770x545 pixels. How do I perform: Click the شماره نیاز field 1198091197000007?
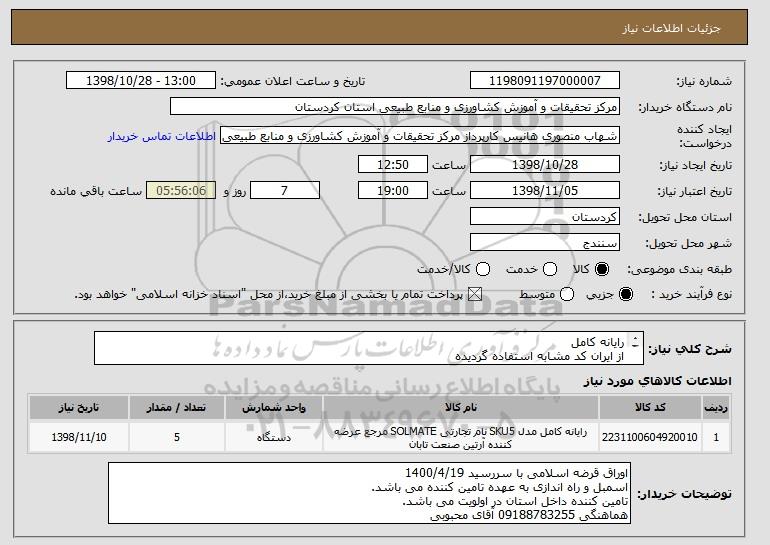pyautogui.click(x=545, y=81)
